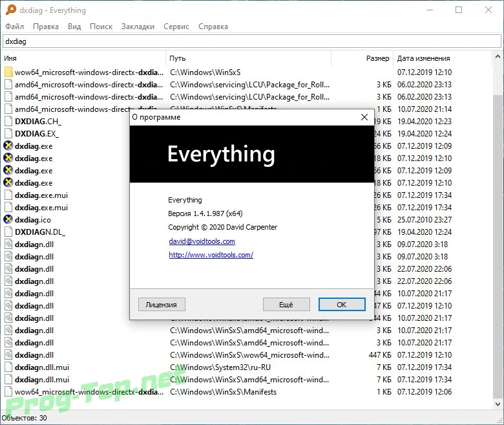Click file icon of last wow64 Manifests row
Screen dimensions: 504x425
(8, 391)
